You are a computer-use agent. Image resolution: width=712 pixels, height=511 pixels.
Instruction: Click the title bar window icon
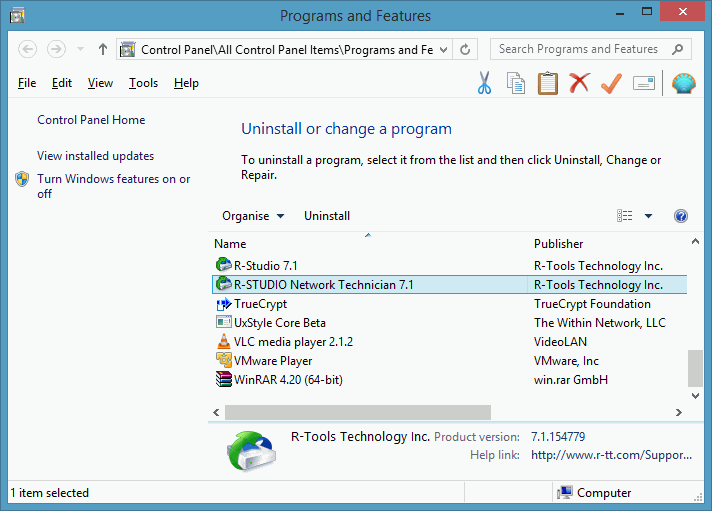tap(17, 15)
